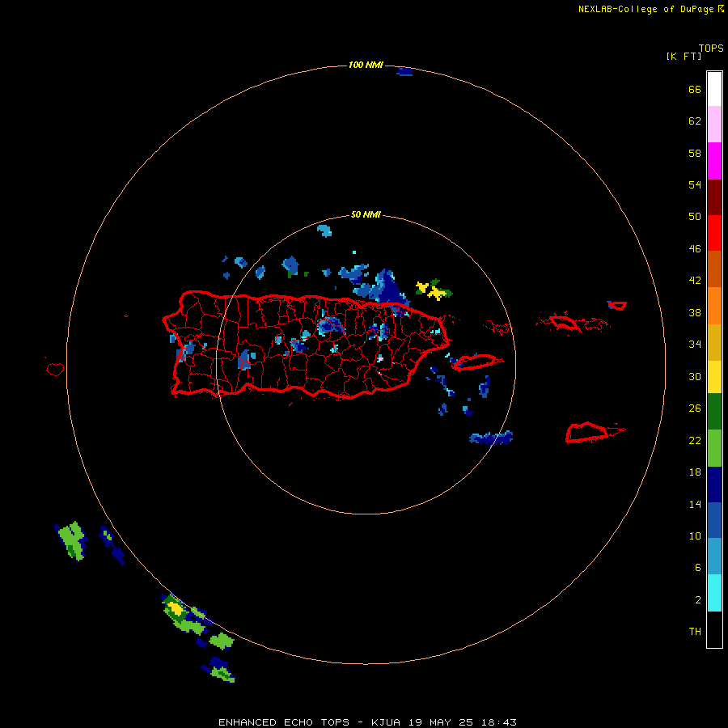Click the "22" legend value
The height and width of the screenshot is (728, 728).
(x=695, y=440)
